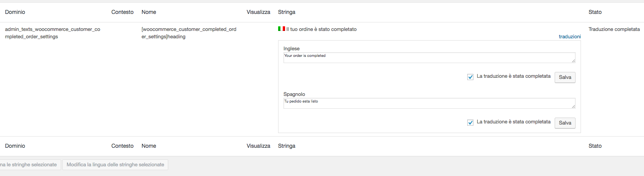
Task: Click the Italian flag icon beside the string
Action: coord(281,29)
